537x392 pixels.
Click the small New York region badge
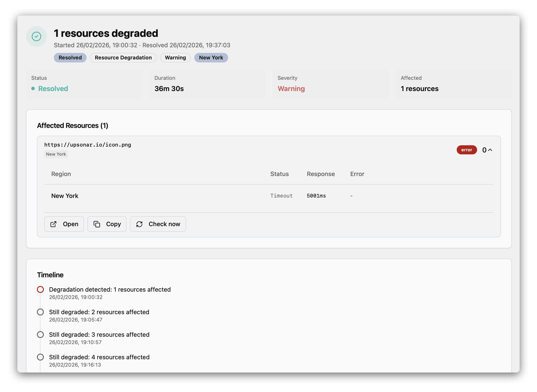tap(56, 154)
